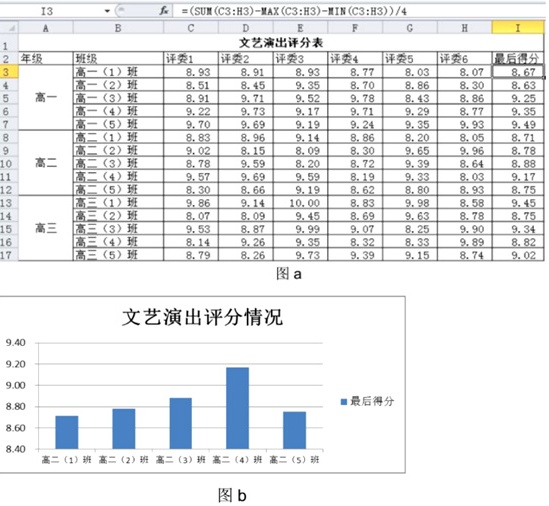Click final score 9.02 in row 17

[518, 255]
